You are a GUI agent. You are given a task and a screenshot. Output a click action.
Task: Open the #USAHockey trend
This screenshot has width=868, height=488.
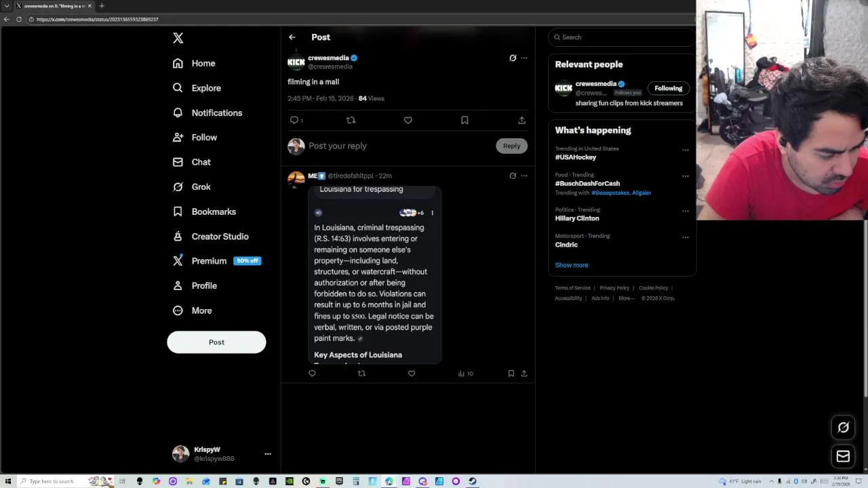tap(576, 157)
